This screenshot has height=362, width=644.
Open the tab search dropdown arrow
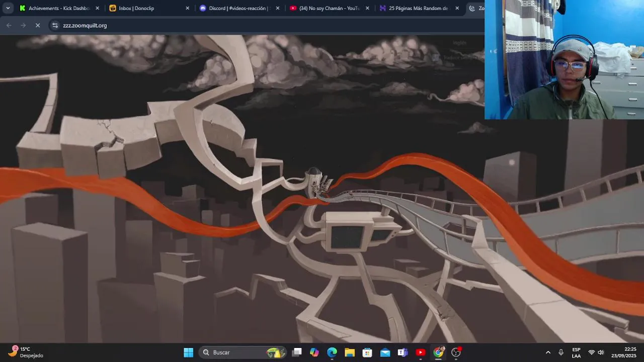pyautogui.click(x=8, y=8)
